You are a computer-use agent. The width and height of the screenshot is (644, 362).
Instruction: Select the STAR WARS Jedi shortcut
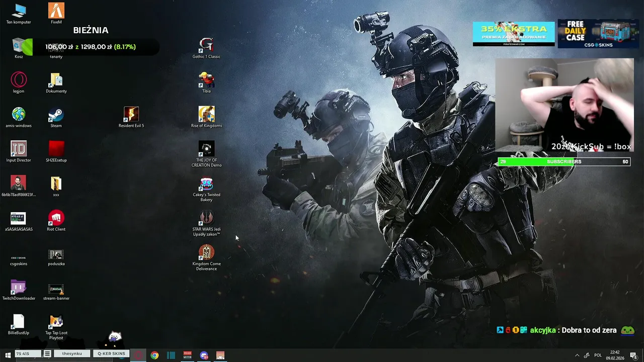tap(206, 224)
